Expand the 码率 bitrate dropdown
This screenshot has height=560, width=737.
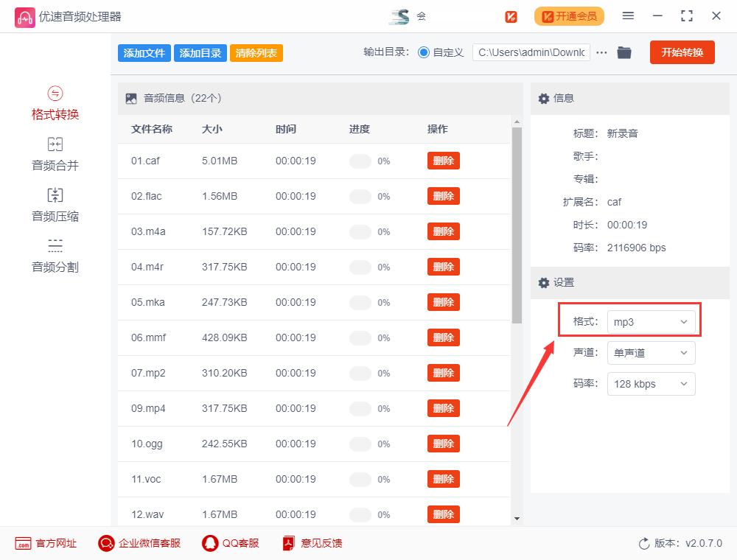click(x=651, y=384)
